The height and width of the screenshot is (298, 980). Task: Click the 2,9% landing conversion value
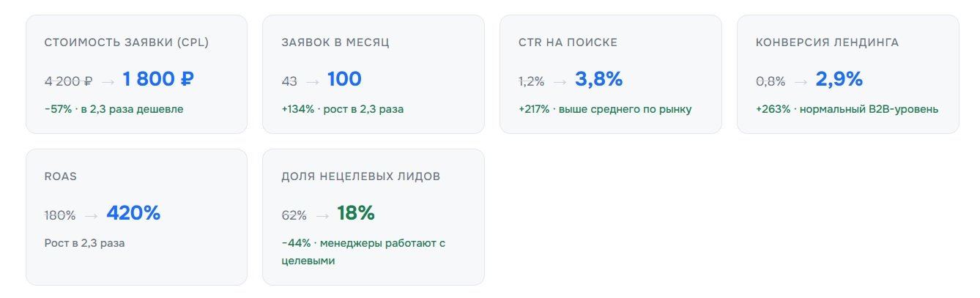[839, 79]
